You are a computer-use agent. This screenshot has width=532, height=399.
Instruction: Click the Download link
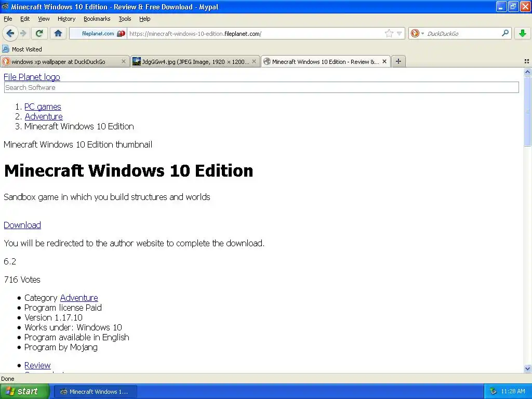(22, 225)
